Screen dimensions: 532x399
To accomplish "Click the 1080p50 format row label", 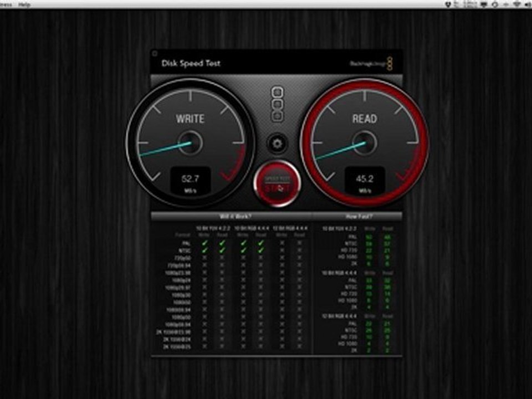I will (x=181, y=317).
